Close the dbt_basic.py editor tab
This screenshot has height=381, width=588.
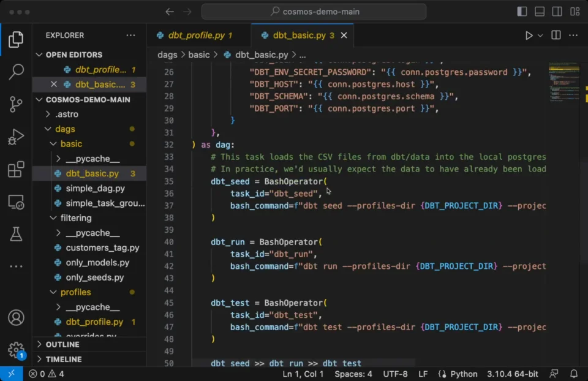344,36
